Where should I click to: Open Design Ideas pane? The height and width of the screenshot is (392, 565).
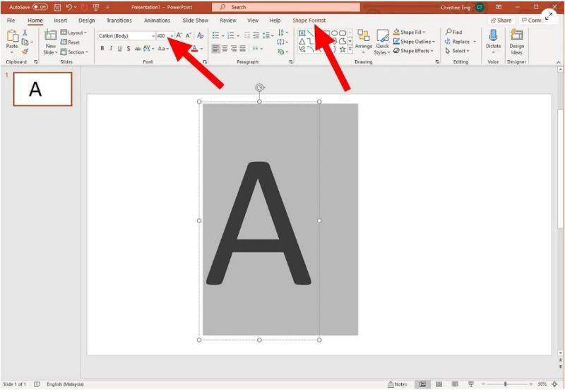click(517, 42)
